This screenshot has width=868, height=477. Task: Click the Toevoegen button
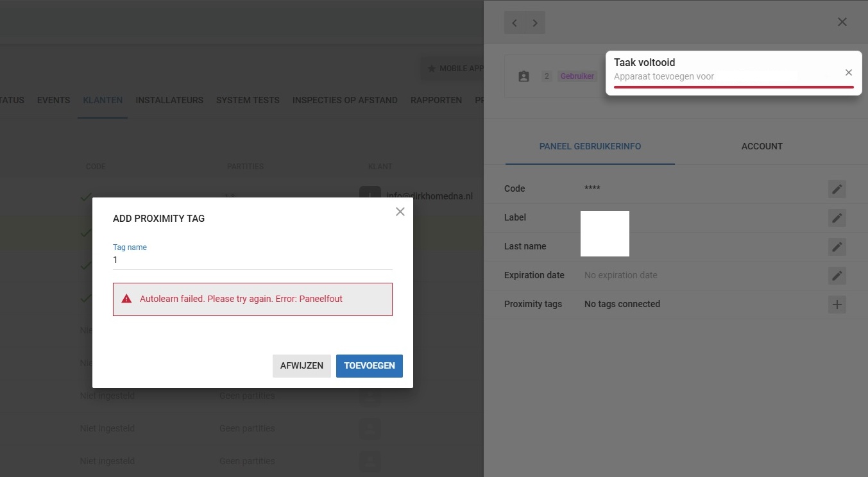coord(369,366)
